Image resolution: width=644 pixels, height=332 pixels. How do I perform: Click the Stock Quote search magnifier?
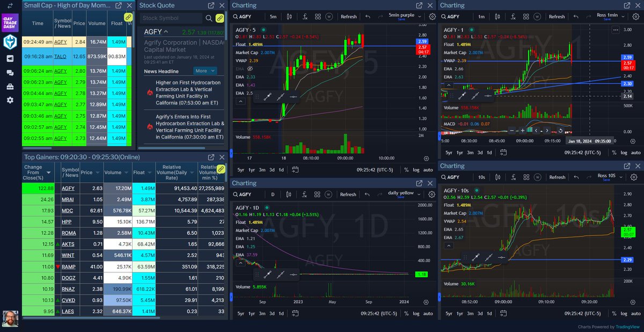tap(208, 18)
